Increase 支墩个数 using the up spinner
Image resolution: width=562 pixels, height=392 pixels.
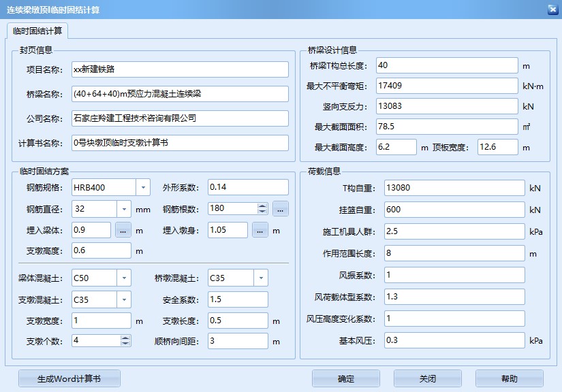point(125,338)
